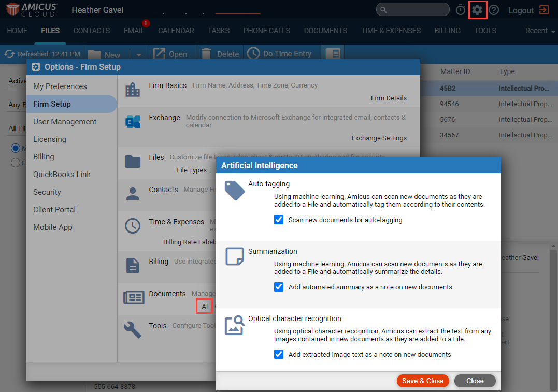Click the Do Time Entry clock icon
Screen dimensions: 558x392
pos(253,53)
